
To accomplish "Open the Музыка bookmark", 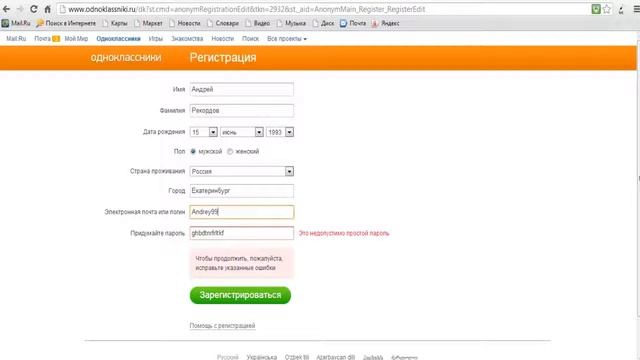I will pyautogui.click(x=291, y=23).
